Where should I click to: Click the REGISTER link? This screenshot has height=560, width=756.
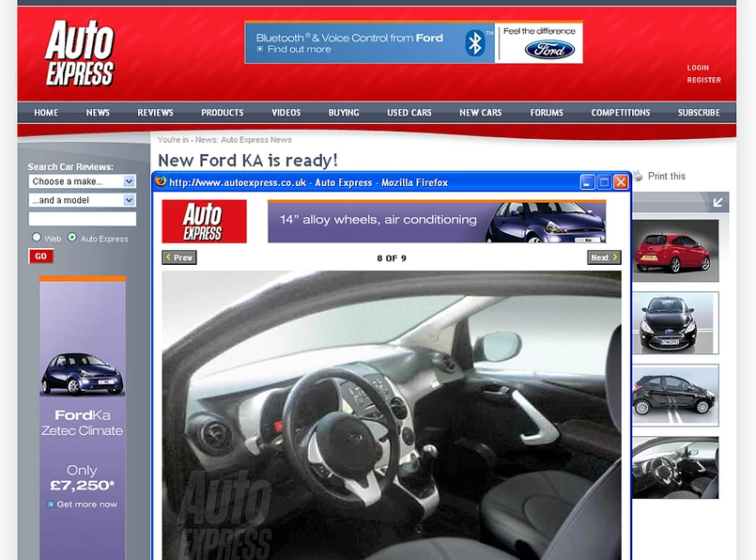tap(704, 80)
